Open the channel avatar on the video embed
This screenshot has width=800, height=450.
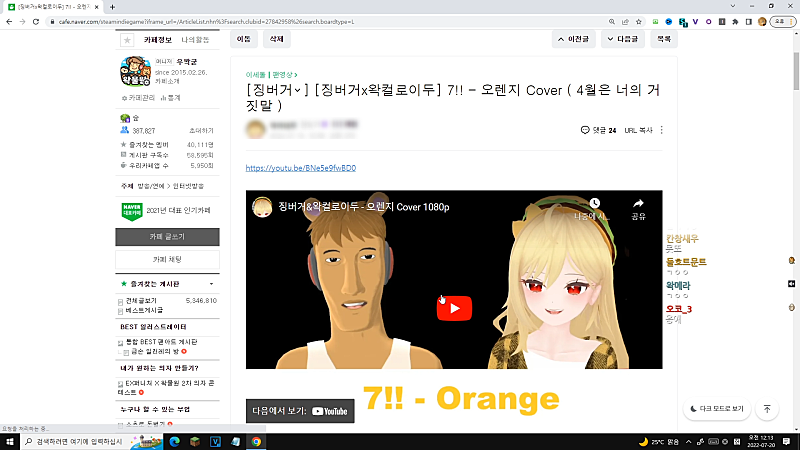point(262,207)
